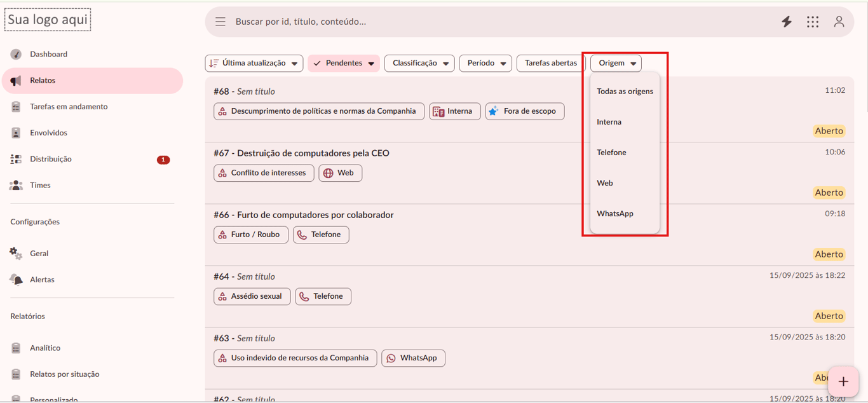868x403 pixels.
Task: Click the Analítico report icon
Action: [16, 348]
